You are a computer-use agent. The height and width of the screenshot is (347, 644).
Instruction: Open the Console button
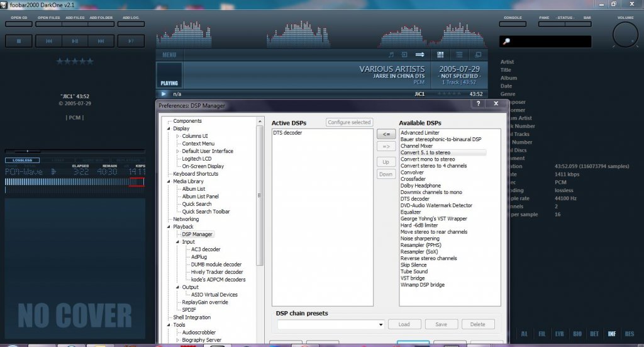pyautogui.click(x=513, y=24)
